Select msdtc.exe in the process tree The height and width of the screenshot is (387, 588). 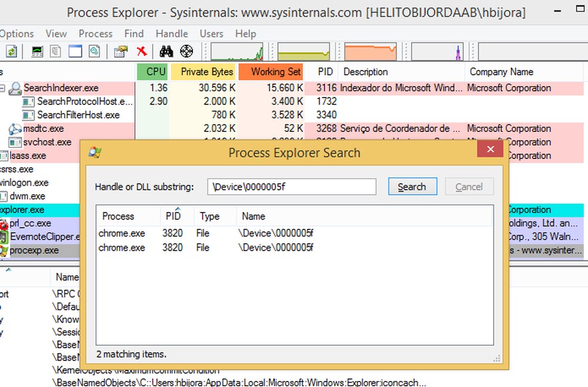click(x=43, y=128)
